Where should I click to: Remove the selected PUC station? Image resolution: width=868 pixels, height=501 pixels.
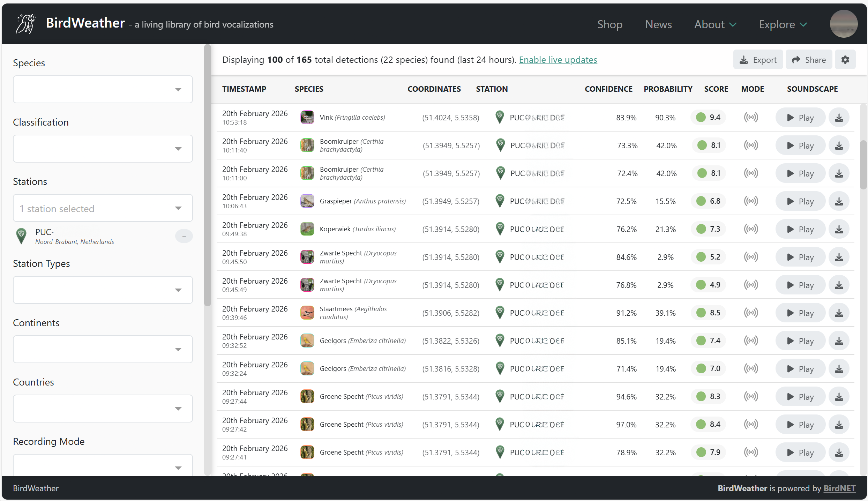pyautogui.click(x=184, y=236)
